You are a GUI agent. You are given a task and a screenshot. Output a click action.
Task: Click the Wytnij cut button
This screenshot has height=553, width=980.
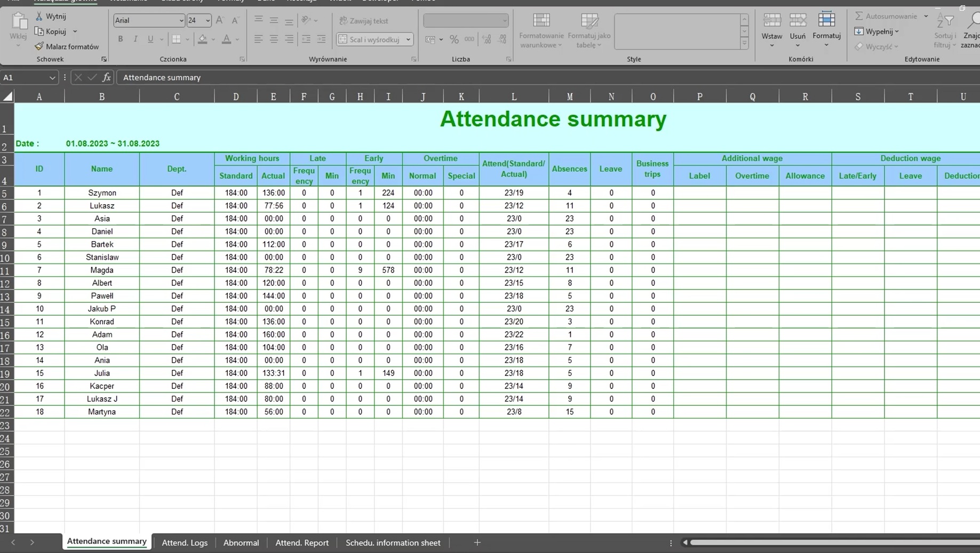click(x=51, y=17)
